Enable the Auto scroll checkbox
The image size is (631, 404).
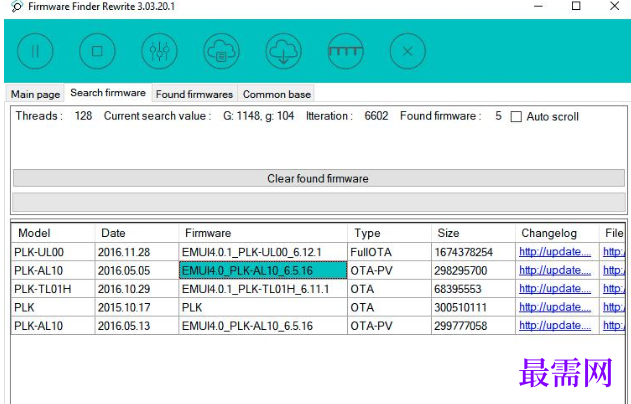click(516, 117)
